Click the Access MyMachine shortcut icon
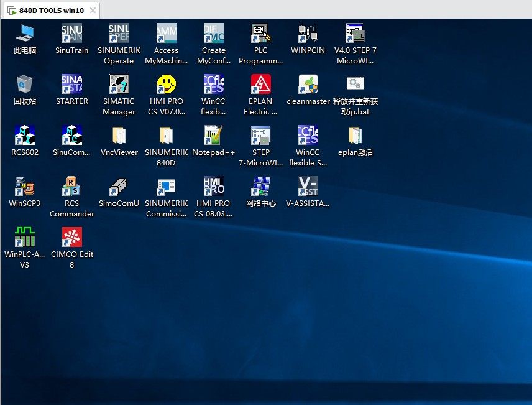The image size is (532, 405). [166, 34]
